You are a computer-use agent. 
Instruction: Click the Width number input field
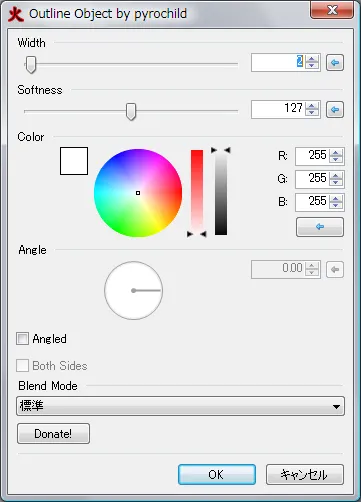(278, 62)
